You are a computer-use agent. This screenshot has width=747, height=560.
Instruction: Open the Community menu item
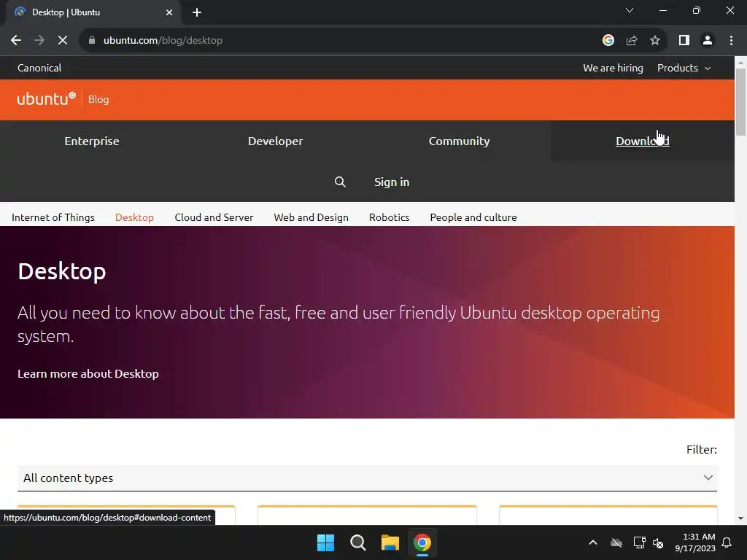[x=460, y=141]
